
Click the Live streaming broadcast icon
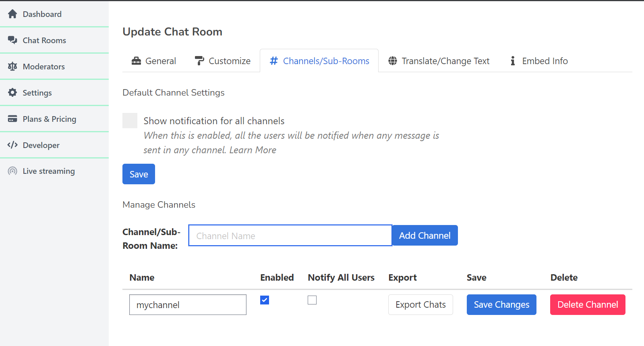click(x=12, y=171)
